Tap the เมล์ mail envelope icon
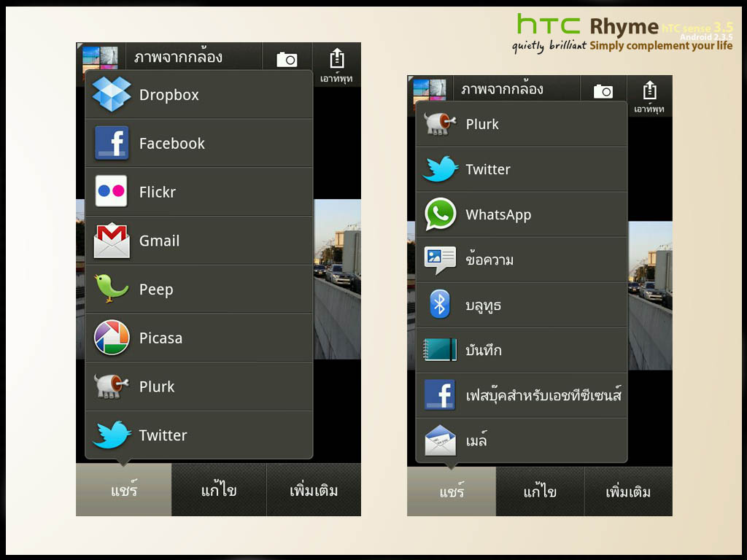Viewport: 747px width, 560px height. (440, 440)
